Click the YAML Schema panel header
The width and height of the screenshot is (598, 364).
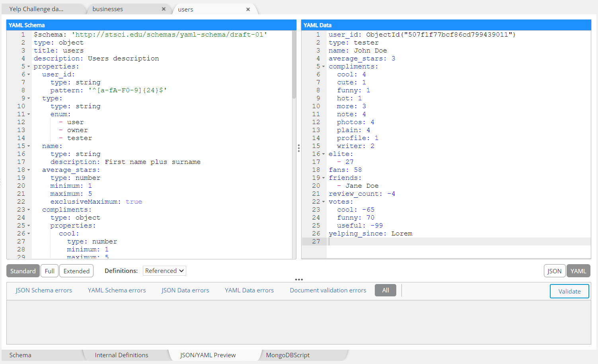pyautogui.click(x=151, y=25)
